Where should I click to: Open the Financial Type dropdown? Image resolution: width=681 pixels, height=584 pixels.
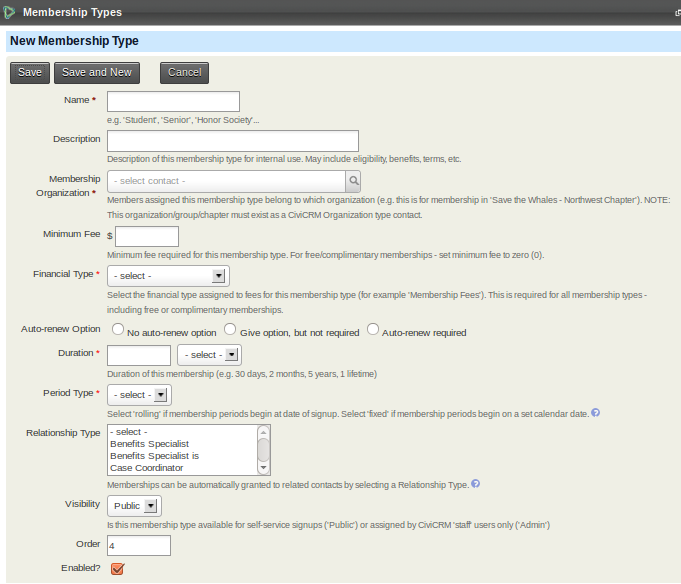(168, 275)
